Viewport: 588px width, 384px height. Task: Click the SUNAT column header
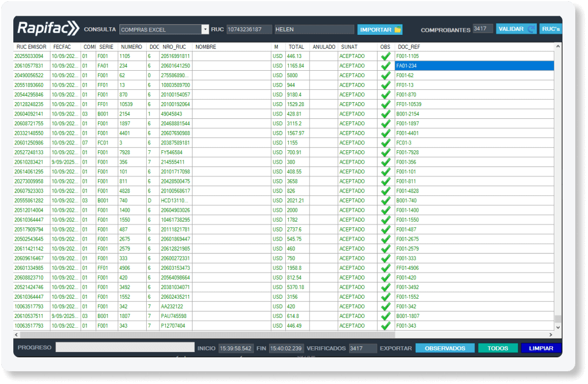(x=349, y=46)
